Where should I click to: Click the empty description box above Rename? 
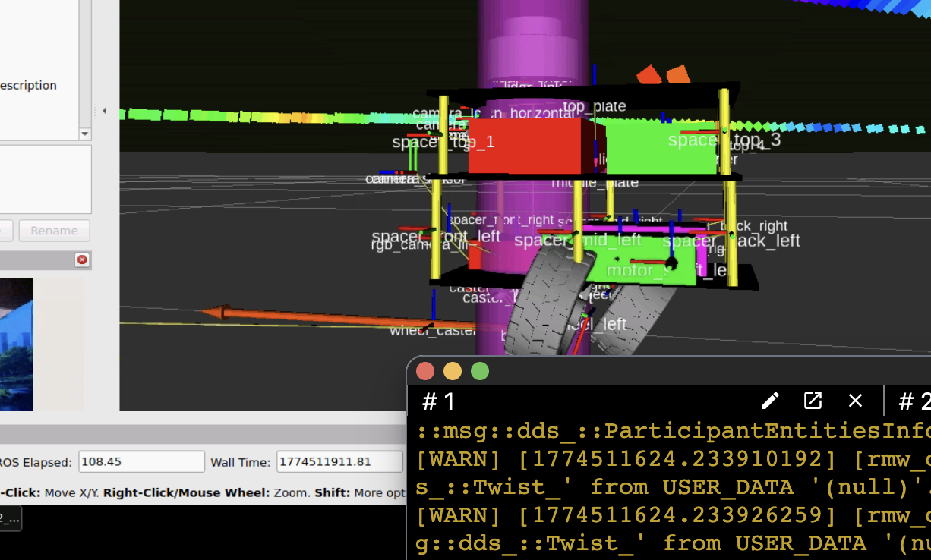(44, 179)
